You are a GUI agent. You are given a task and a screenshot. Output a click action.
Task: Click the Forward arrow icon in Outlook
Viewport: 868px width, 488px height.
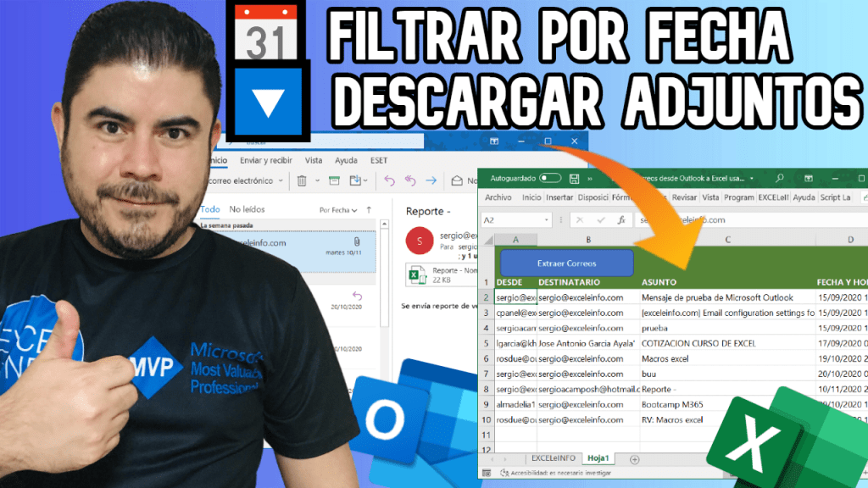(431, 181)
